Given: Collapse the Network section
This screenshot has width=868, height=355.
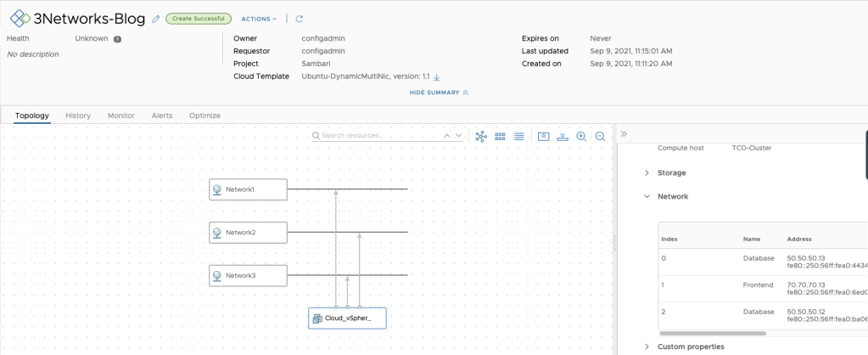Looking at the screenshot, I should [647, 196].
